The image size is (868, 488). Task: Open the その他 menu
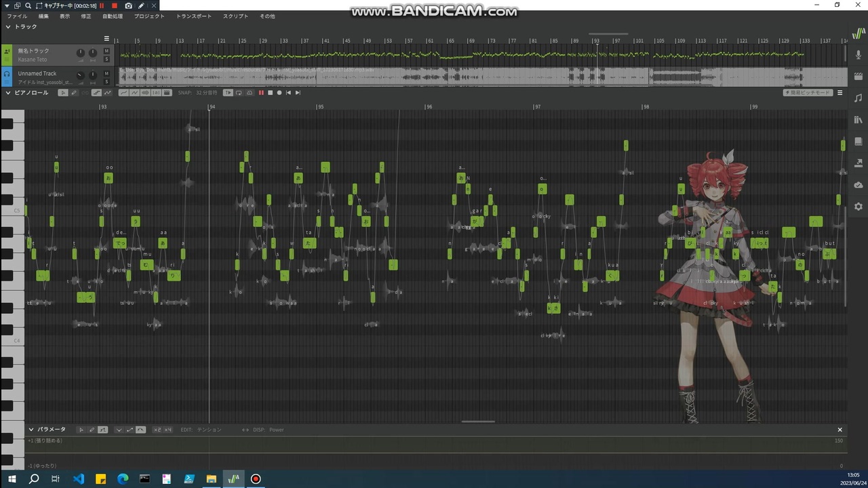[267, 16]
